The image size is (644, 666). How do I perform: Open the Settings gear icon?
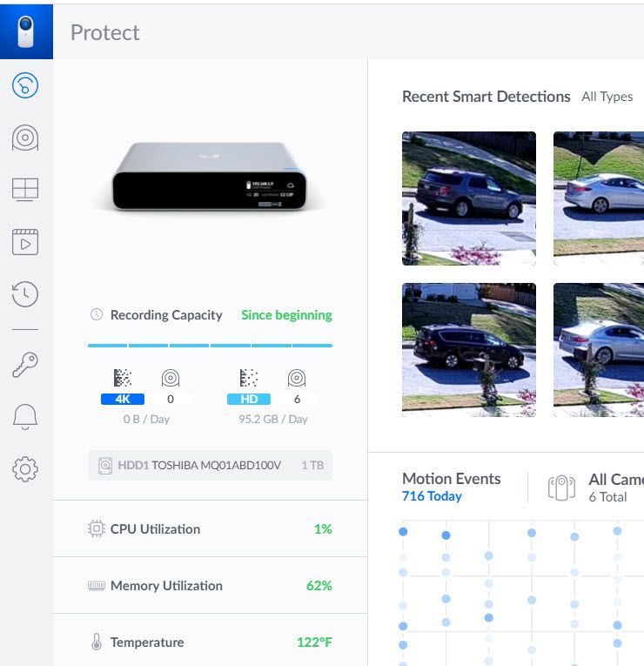[x=25, y=470]
